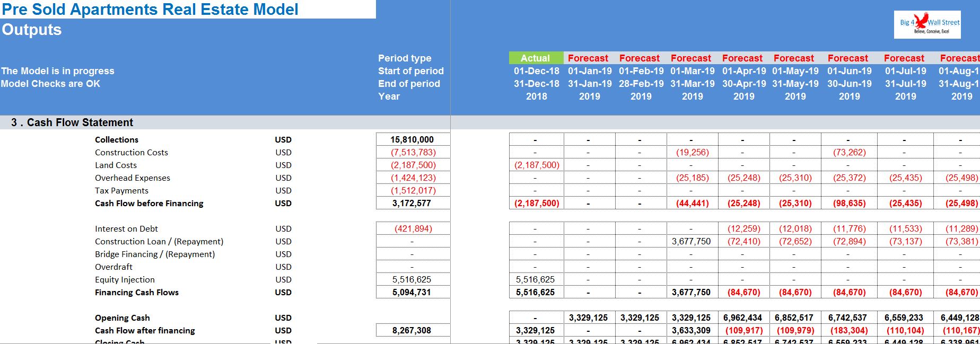This screenshot has width=980, height=344.
Task: Click 'The Model is in progress' status text
Action: coord(57,71)
